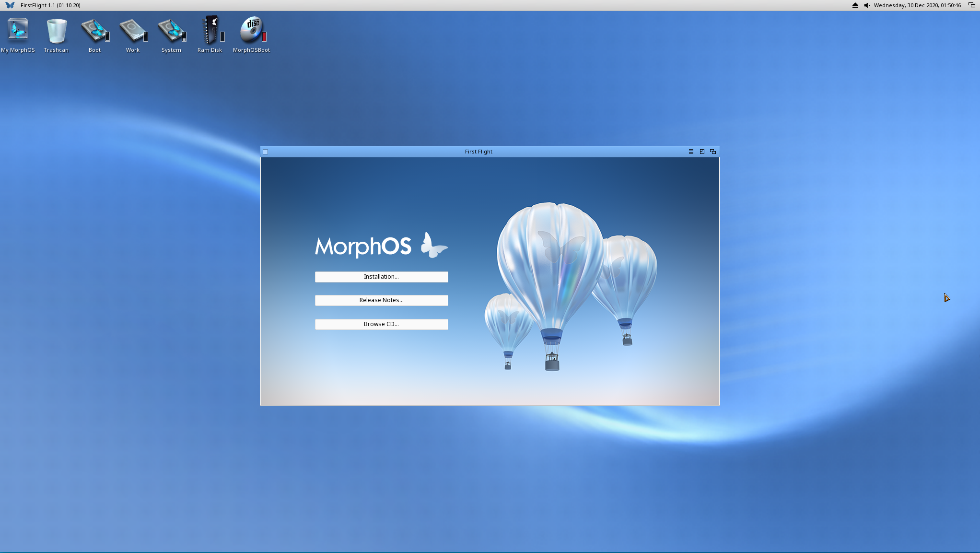The width and height of the screenshot is (980, 553).
Task: Open the First Flight window menu gadget
Action: 690,152
